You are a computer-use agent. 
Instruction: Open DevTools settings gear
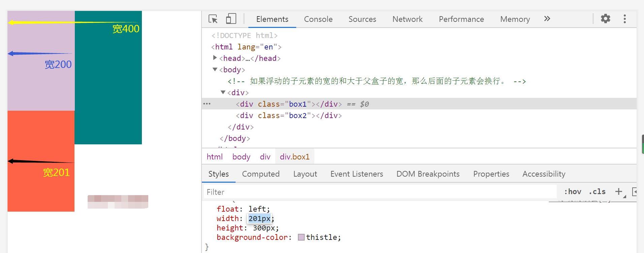pyautogui.click(x=606, y=19)
